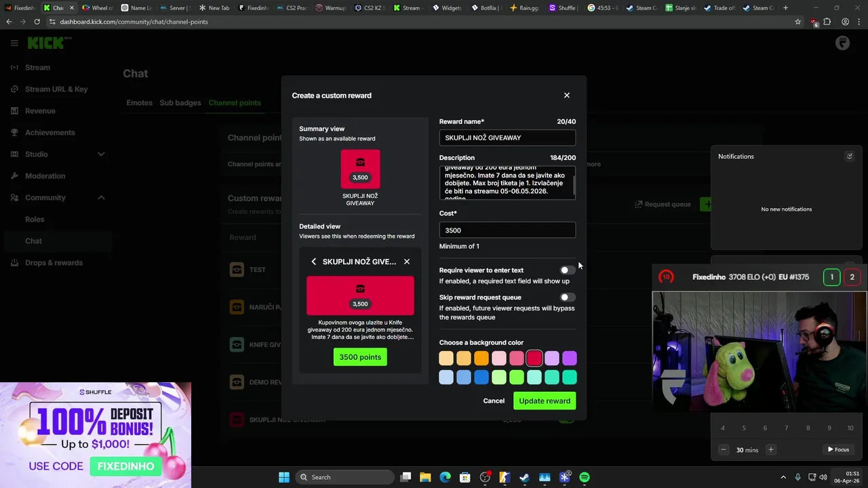Switch to the BotRix browser tab
This screenshot has width=868, height=488.
click(485, 8)
